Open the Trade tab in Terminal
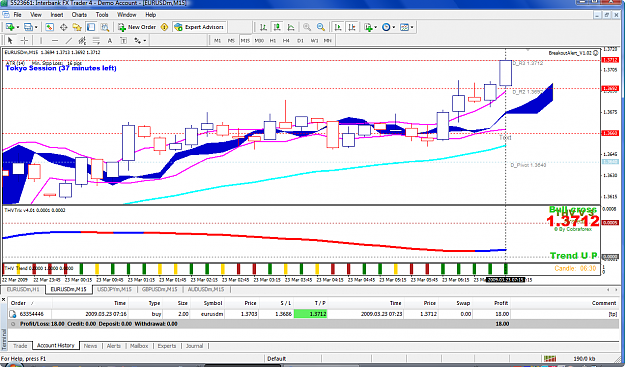The width and height of the screenshot is (625, 367). (x=20, y=346)
